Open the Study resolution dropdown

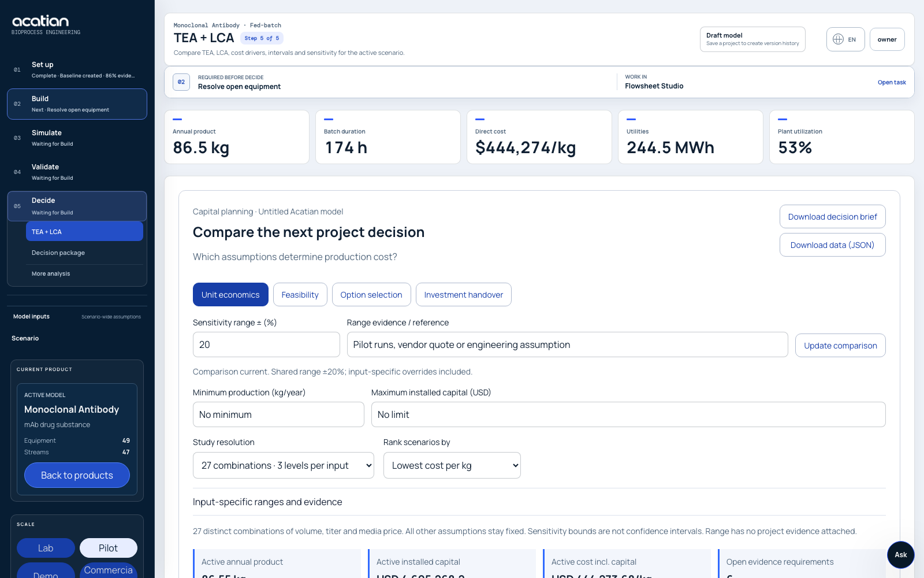coord(284,465)
